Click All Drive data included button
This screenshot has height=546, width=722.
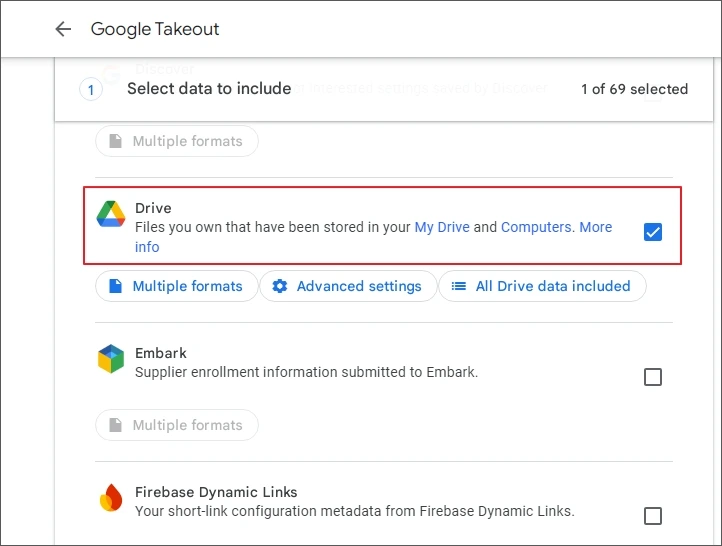pos(542,286)
